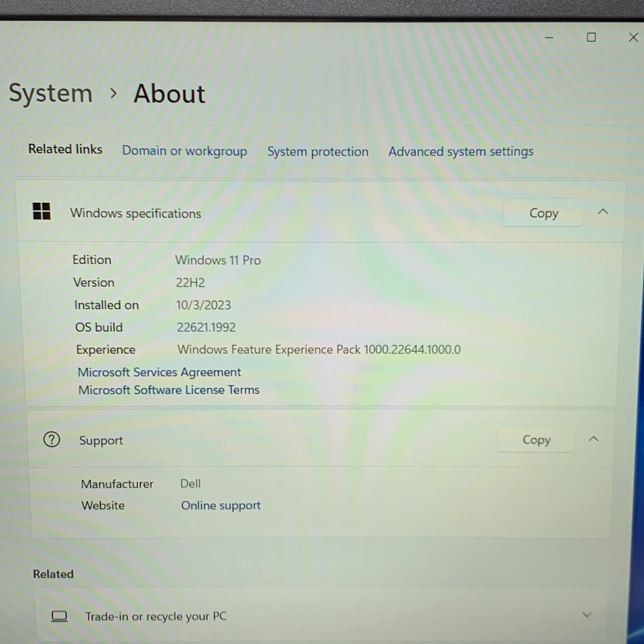Viewport: 644px width, 644px height.
Task: Click the Support section header label
Action: point(101,440)
